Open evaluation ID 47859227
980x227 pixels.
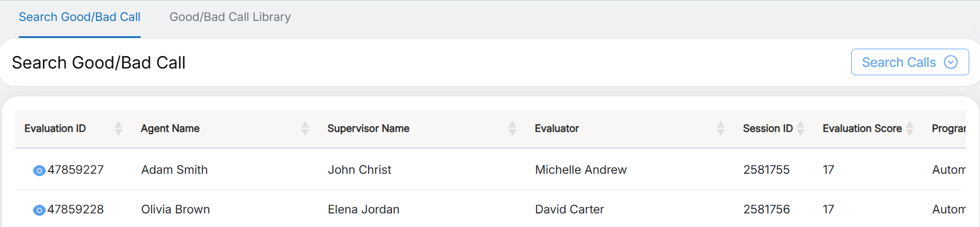click(75, 170)
